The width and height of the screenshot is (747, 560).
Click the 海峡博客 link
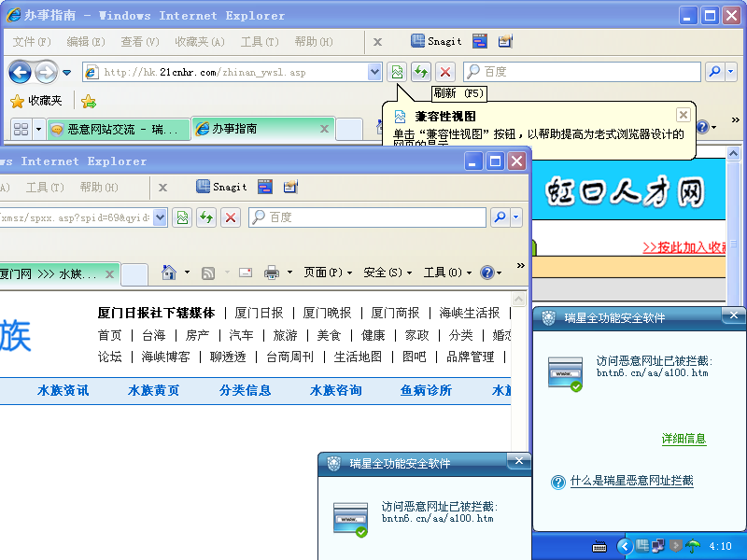point(166,357)
